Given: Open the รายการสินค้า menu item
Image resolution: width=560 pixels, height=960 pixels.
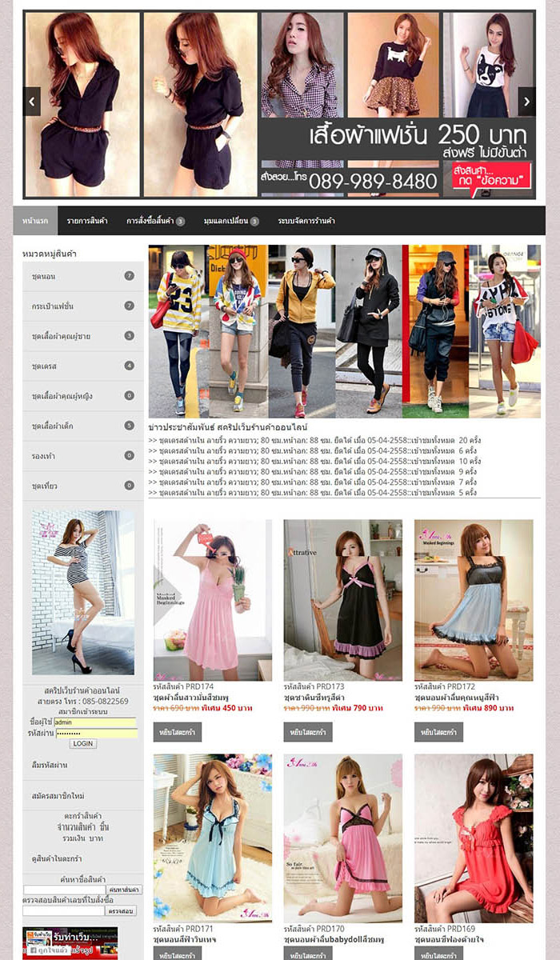Looking at the screenshot, I should click(x=87, y=221).
